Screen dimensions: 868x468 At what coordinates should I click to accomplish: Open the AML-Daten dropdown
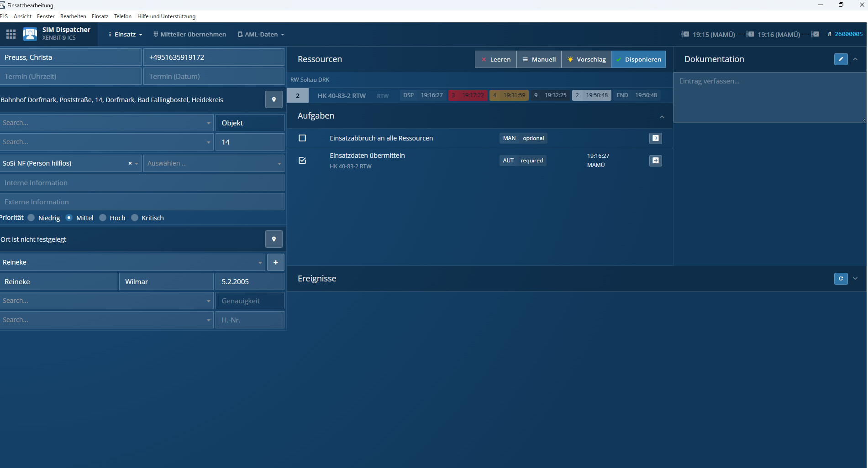pos(261,35)
